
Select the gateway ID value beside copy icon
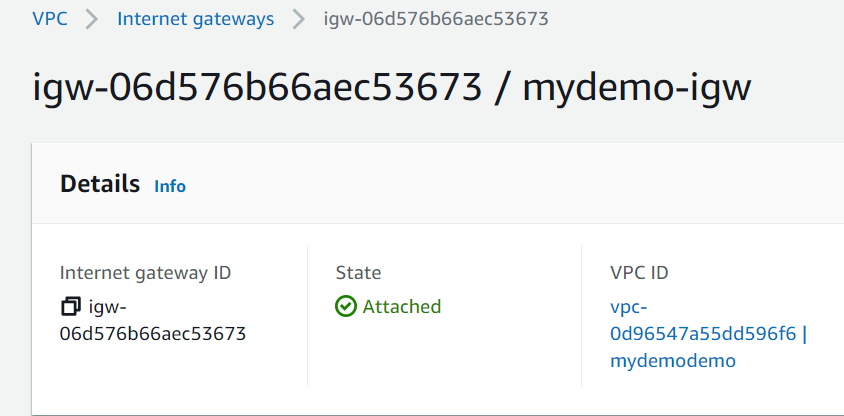(153, 333)
